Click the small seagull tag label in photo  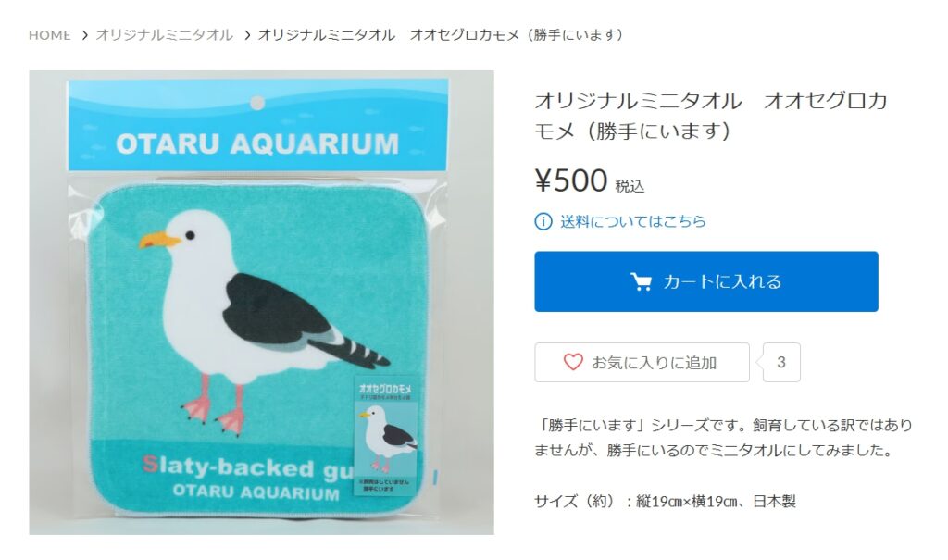(x=384, y=435)
